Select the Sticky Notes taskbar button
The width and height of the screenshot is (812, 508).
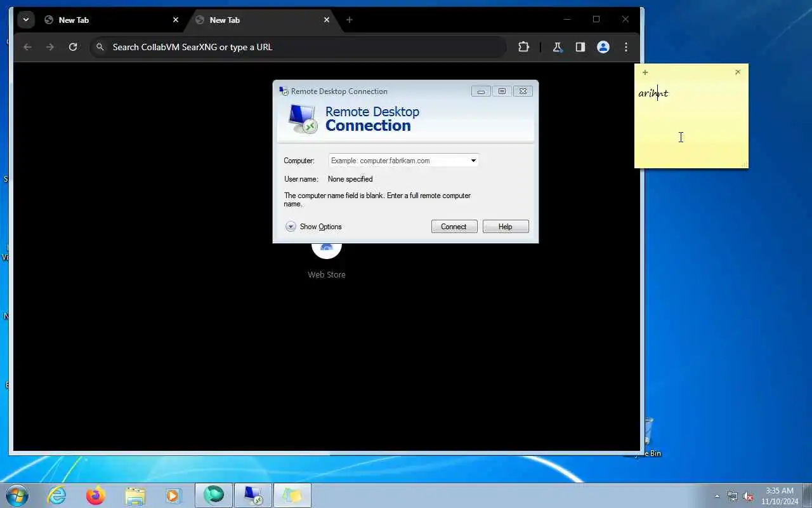[292, 495]
